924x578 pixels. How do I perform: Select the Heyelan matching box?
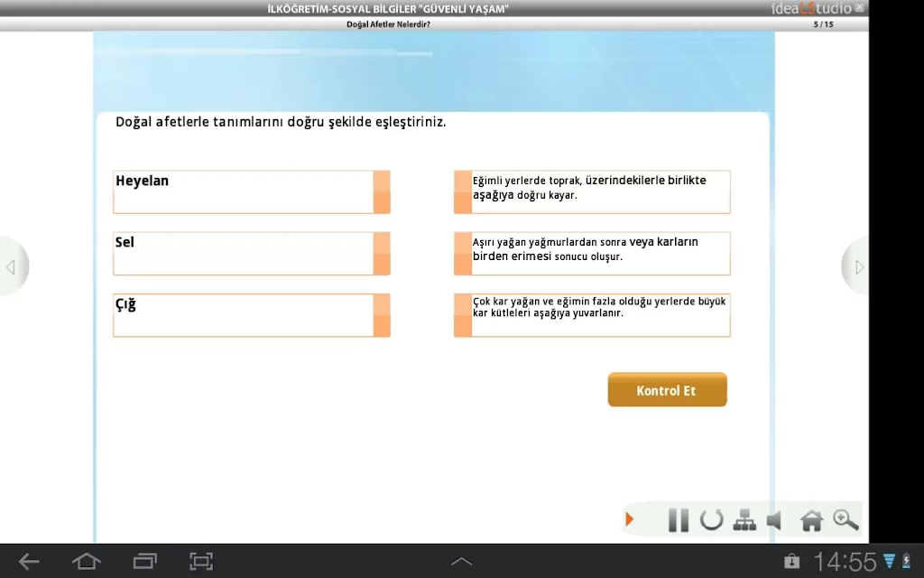point(252,192)
